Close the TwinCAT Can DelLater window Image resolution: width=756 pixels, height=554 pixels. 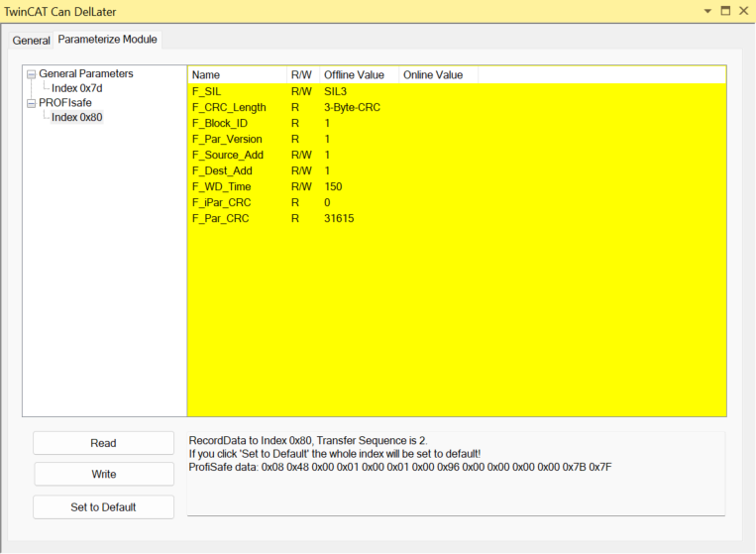click(743, 11)
